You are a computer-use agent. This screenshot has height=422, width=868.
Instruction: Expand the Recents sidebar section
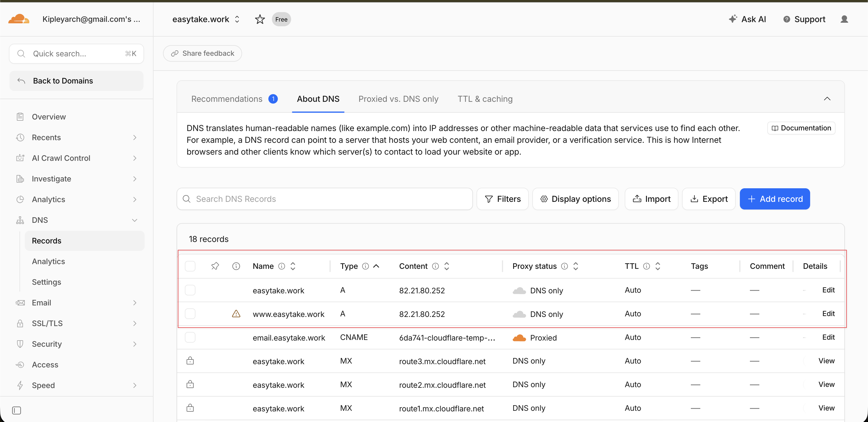[135, 138]
